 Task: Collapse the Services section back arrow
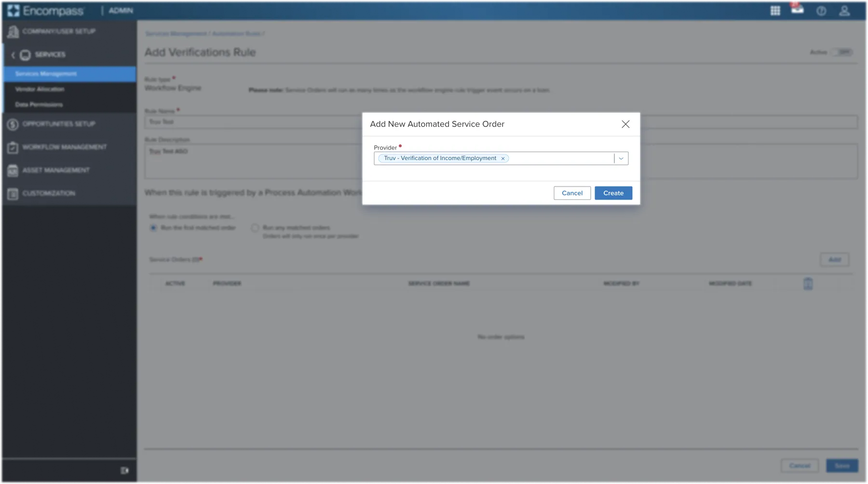point(13,55)
